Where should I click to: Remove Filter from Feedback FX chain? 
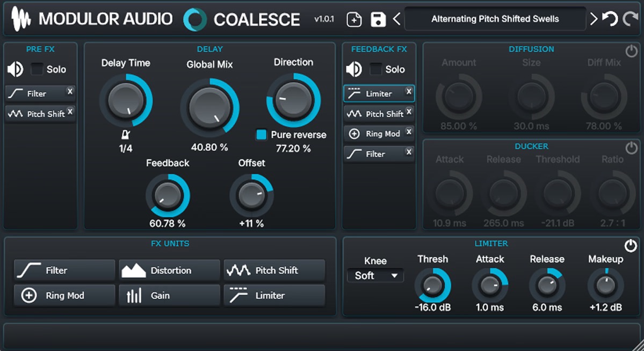click(x=409, y=152)
